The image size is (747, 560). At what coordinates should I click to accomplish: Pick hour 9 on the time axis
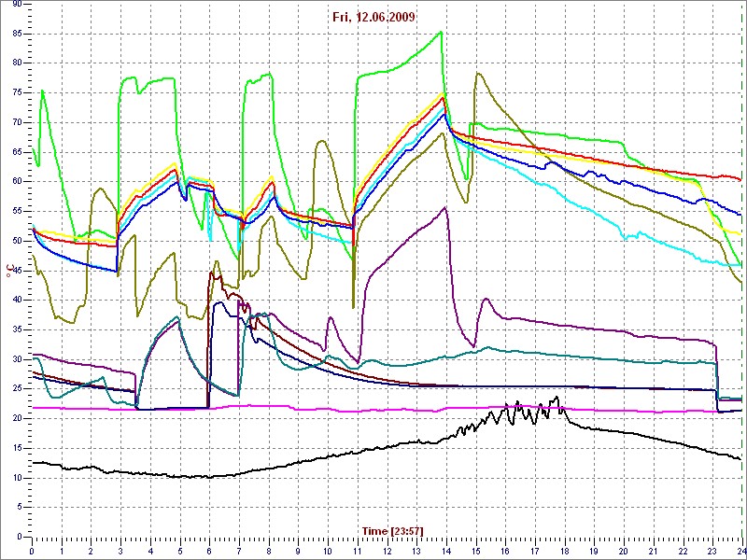point(298,551)
